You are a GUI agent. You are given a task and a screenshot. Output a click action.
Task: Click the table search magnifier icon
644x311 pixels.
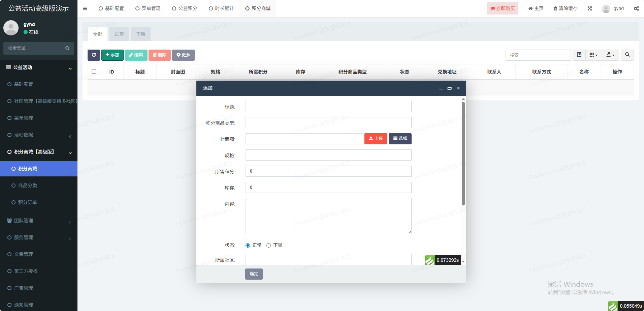[627, 55]
